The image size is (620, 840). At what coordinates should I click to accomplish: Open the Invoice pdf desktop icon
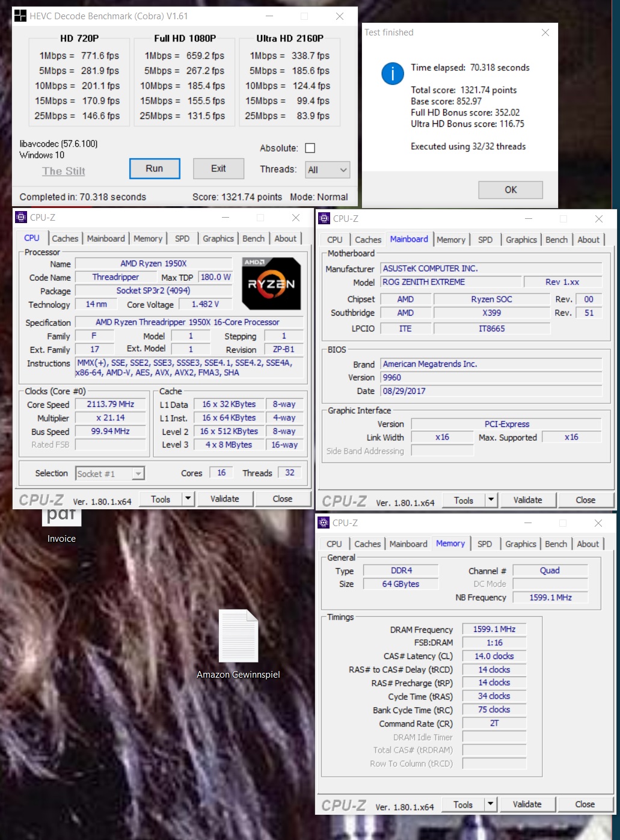pos(61,526)
